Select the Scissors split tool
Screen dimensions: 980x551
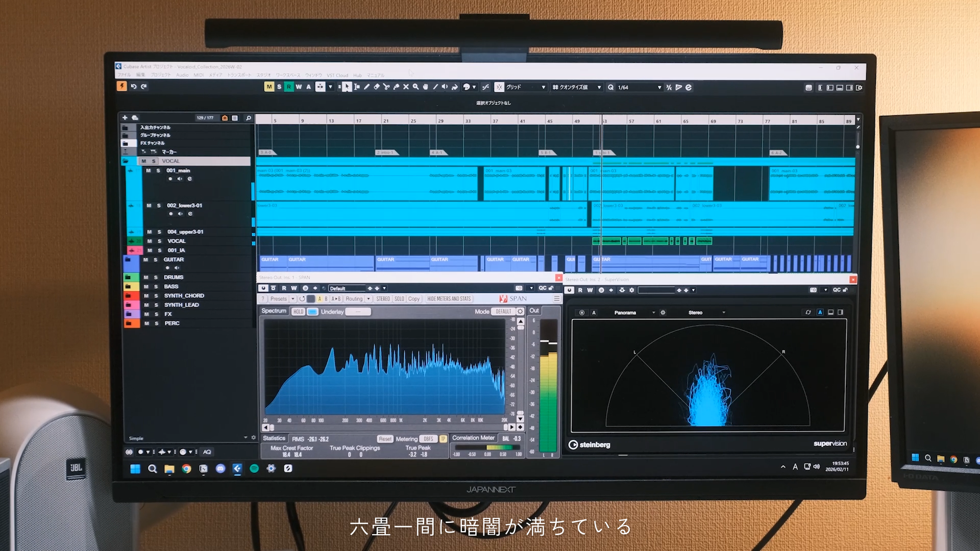coord(386,87)
